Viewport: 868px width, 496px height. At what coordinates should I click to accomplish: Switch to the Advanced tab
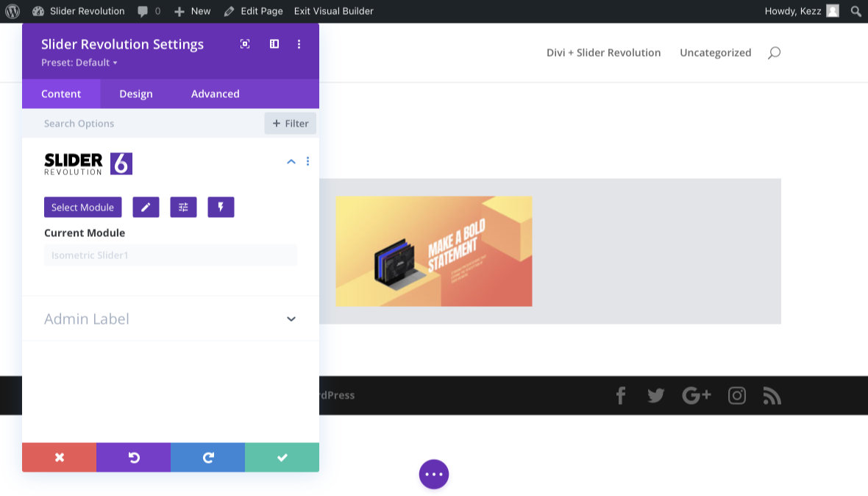click(215, 93)
